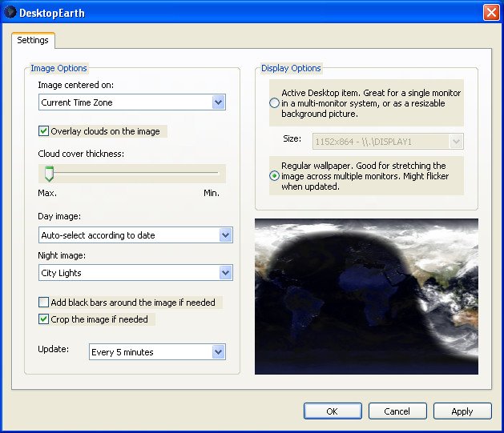Screen dimensions: 504x433
Task: Click the DesktopEarth globe icon in title bar
Action: pos(10,12)
